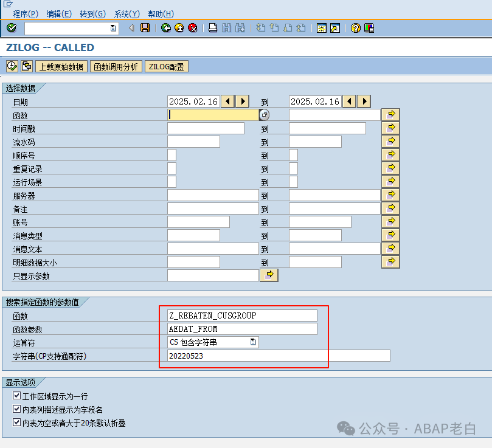Open multiple selection for 备注 row
The image size is (492, 448).
tap(390, 208)
